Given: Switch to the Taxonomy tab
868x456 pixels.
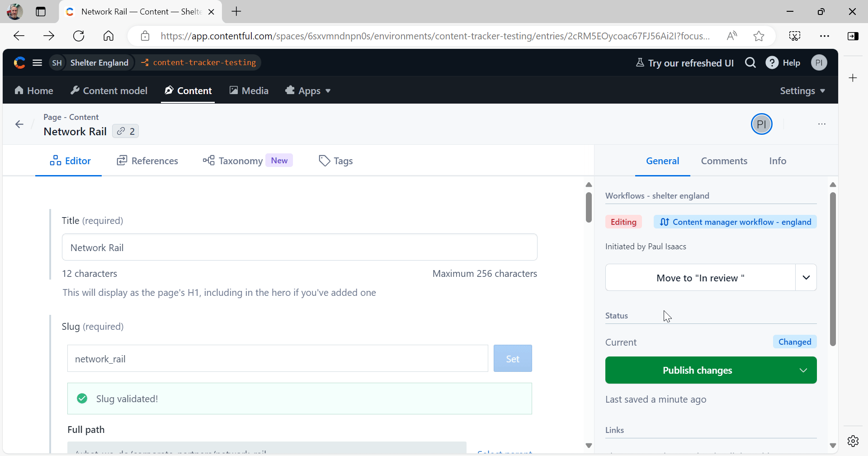Looking at the screenshot, I should coord(248,161).
